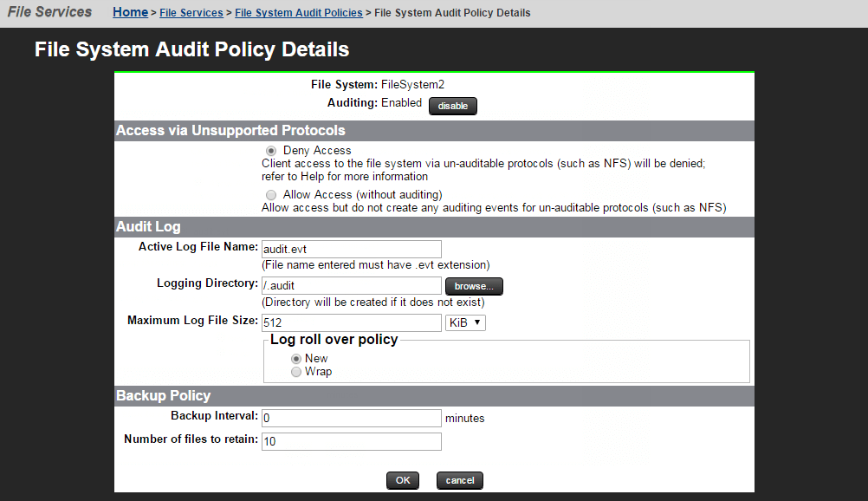Click the Log roll over policy legend
The height and width of the screenshot is (501, 868).
(334, 339)
